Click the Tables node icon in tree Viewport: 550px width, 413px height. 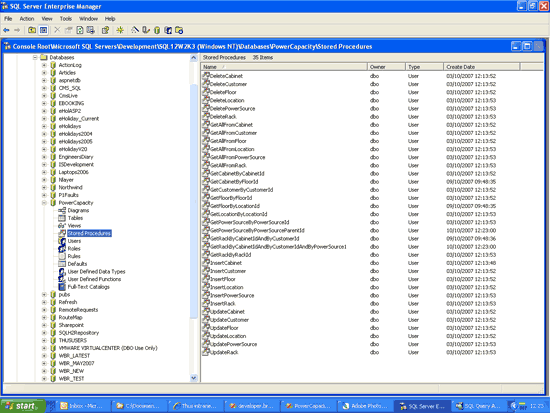62,218
